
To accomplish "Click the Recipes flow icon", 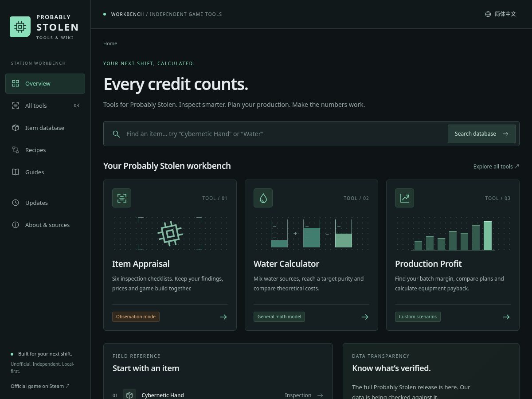I will pos(16,150).
